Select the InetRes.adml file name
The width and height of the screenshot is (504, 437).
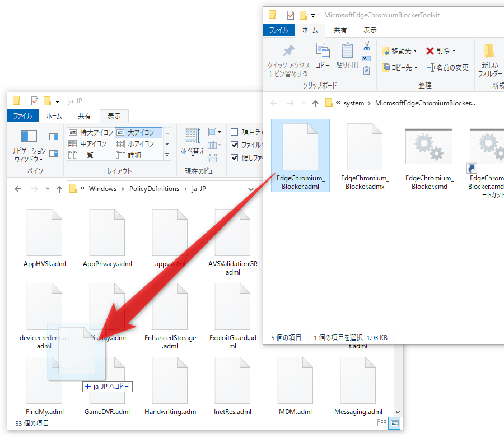233,412
